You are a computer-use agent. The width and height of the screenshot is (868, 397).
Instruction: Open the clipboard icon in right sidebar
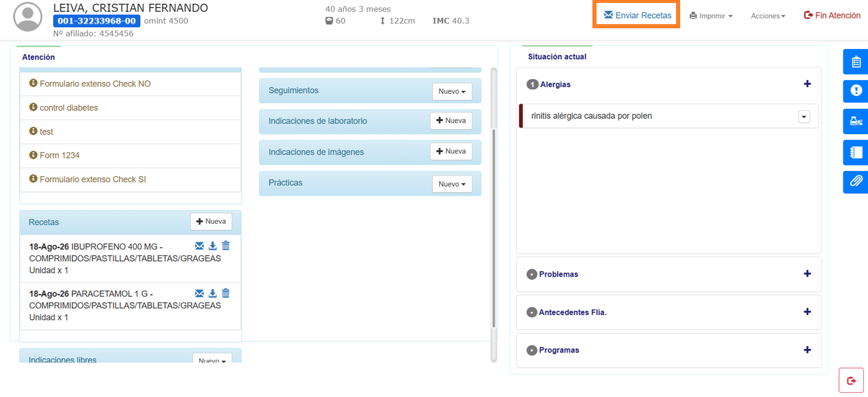click(856, 62)
